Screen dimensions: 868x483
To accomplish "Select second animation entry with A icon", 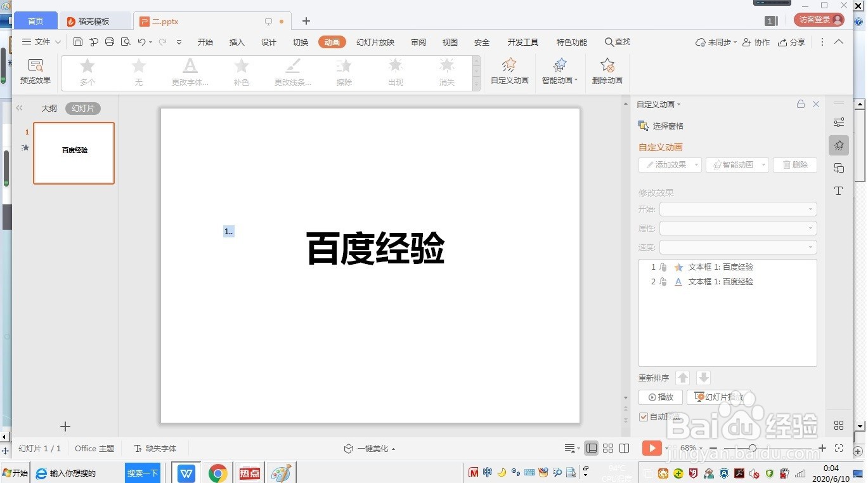I will [x=727, y=282].
